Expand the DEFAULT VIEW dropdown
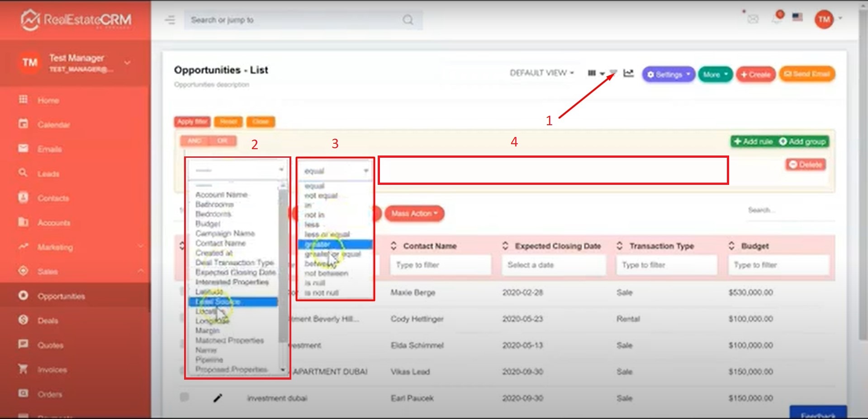This screenshot has width=868, height=419. 541,73
